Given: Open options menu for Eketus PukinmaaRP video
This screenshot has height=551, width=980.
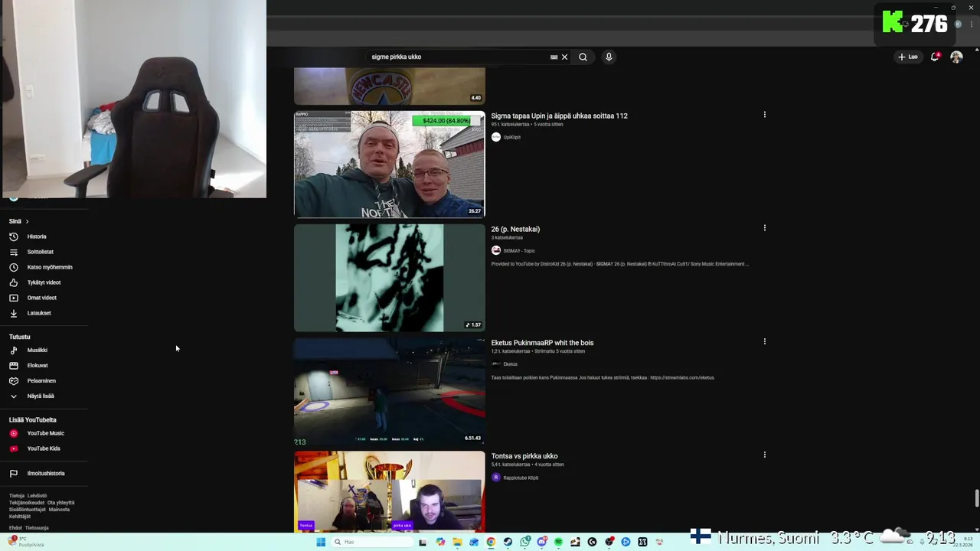Looking at the screenshot, I should tap(764, 341).
